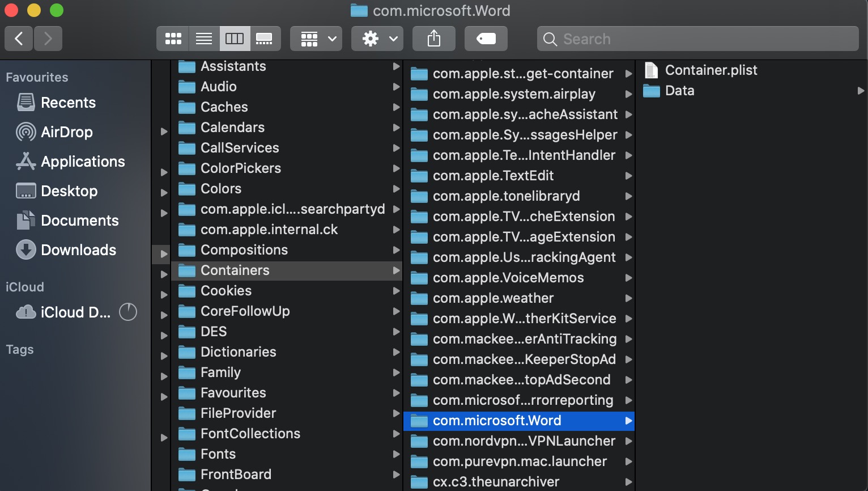Open AirDrop in the sidebar
The width and height of the screenshot is (868, 491).
66,132
